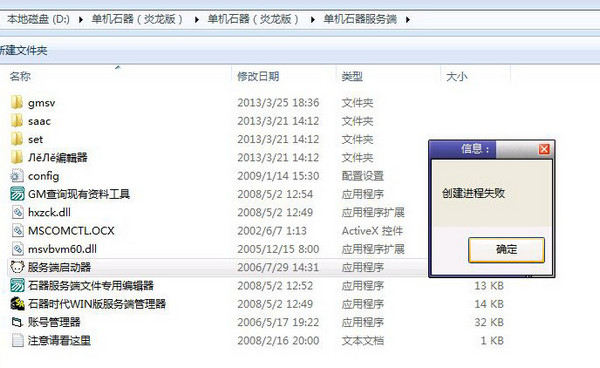Click 创建进程失败 message in dialog

tap(473, 193)
